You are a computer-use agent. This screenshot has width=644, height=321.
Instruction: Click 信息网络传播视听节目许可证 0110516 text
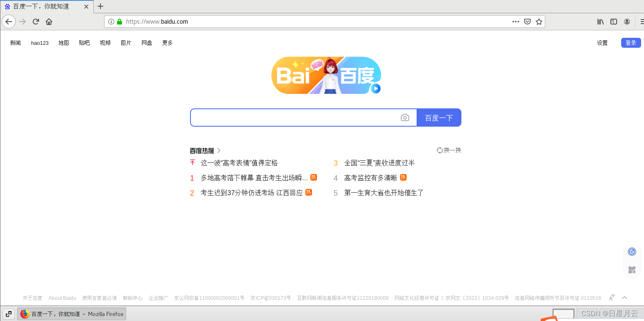coord(558,298)
